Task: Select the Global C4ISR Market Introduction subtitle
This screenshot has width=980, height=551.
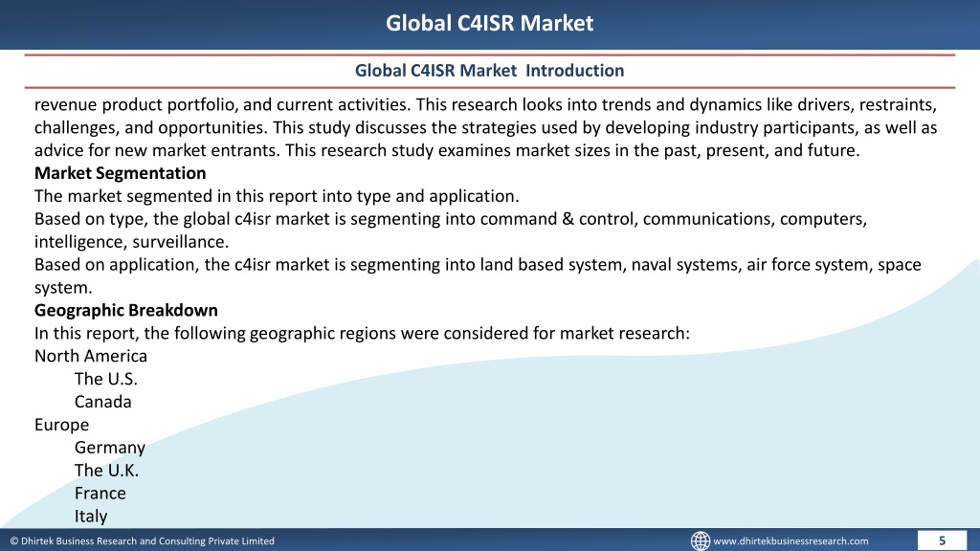Action: pos(489,71)
